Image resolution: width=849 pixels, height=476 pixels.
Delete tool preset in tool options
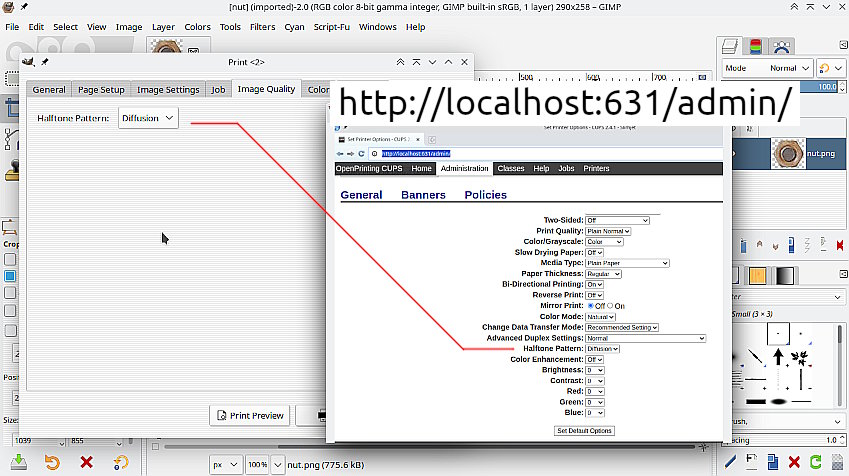(86, 462)
